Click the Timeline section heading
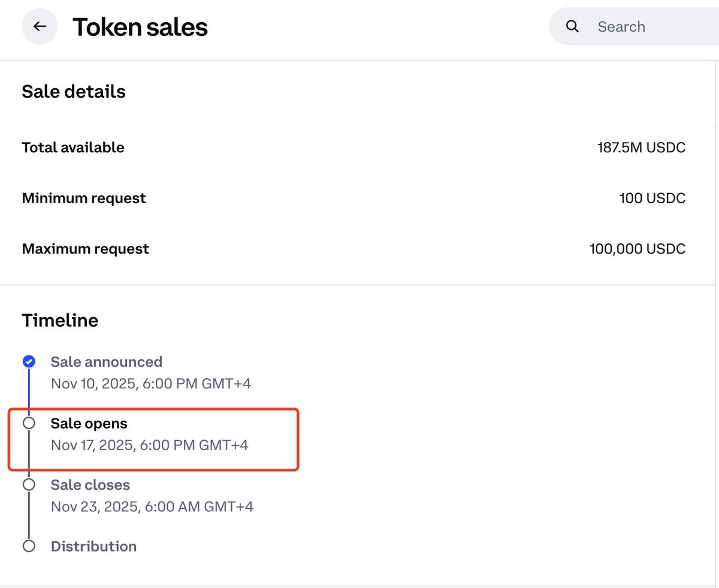The height and width of the screenshot is (588, 719). click(60, 321)
